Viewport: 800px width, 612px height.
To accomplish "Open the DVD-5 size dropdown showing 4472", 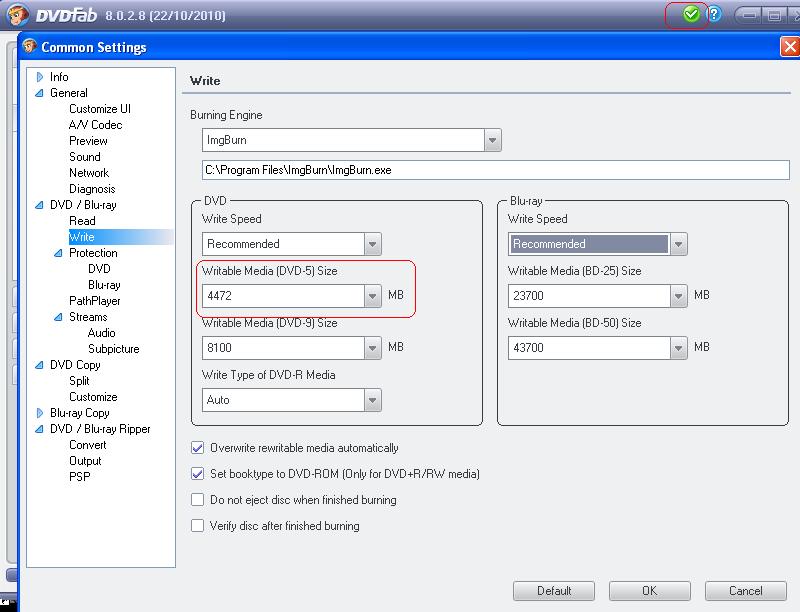I will coord(373,296).
